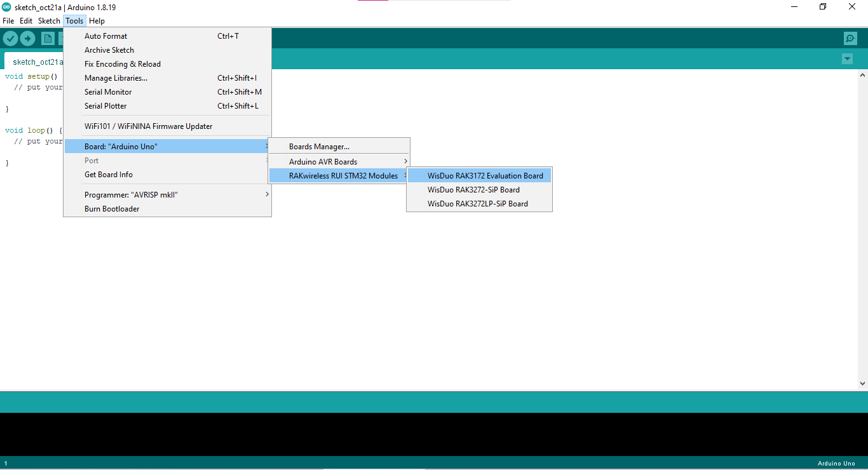This screenshot has width=868, height=470.
Task: Launch Serial Plotter from menu
Action: pos(168,106)
